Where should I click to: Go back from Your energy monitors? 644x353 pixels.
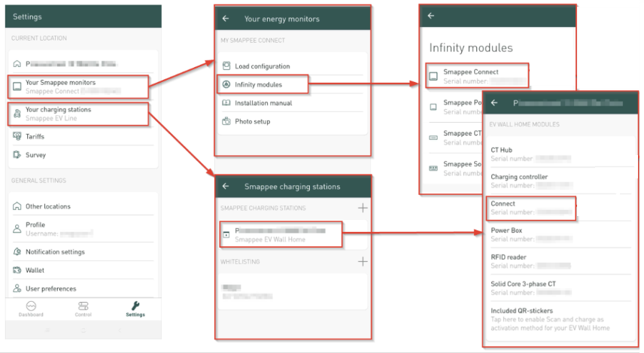pos(226,19)
